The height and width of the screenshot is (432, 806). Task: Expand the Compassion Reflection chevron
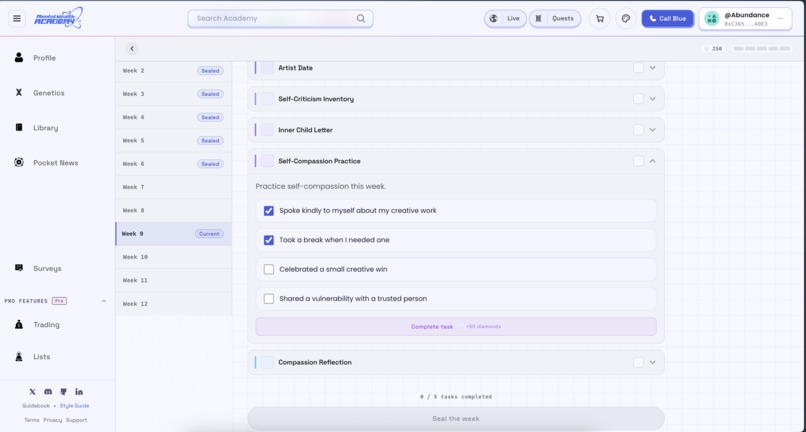(x=653, y=362)
